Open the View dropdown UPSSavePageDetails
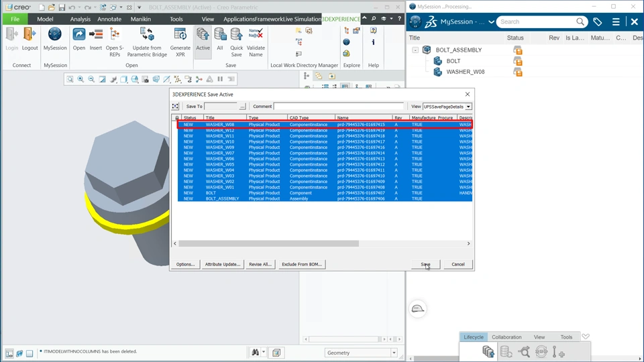Screen dimensions: 644x362 468,107
